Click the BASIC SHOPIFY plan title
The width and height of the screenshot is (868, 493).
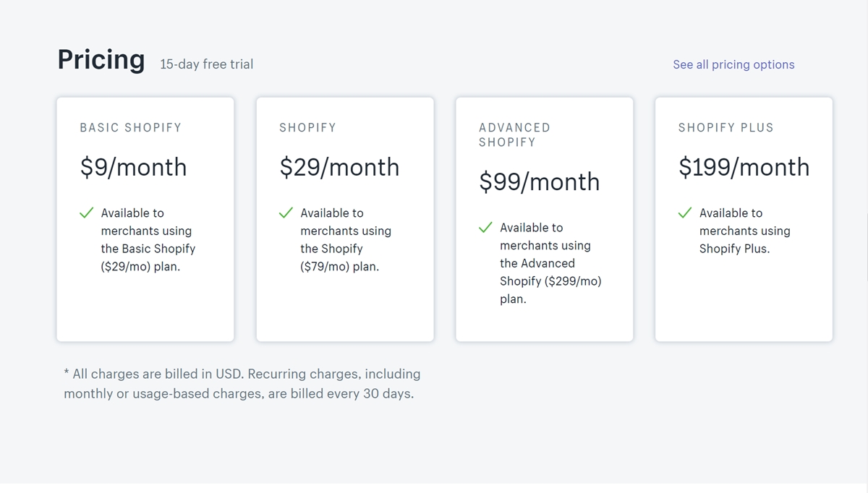click(x=131, y=127)
